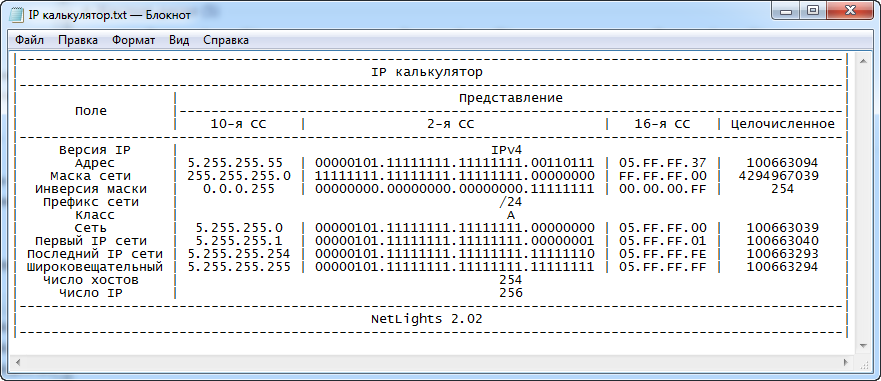
Task: Click the '2-я СС' column header
Action: pos(451,124)
